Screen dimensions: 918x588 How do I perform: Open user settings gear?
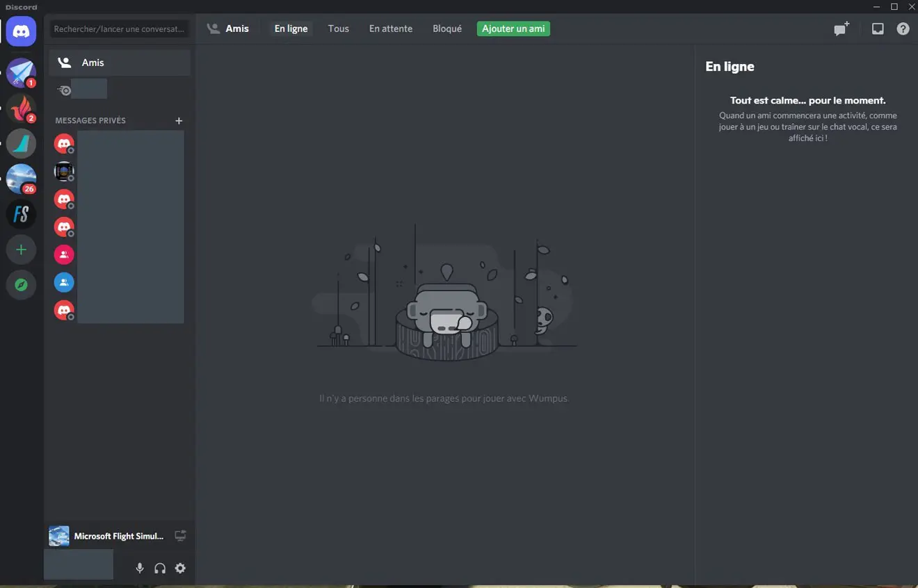180,569
